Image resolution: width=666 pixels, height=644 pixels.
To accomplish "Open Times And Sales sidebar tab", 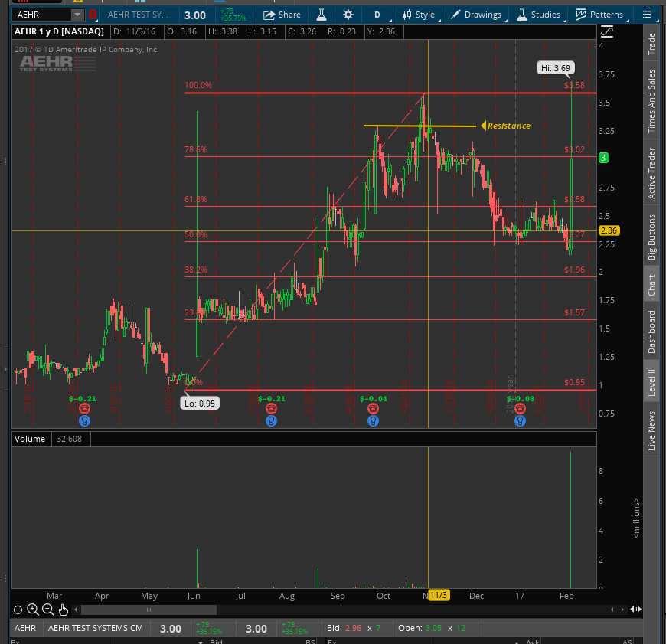I will pos(651,101).
